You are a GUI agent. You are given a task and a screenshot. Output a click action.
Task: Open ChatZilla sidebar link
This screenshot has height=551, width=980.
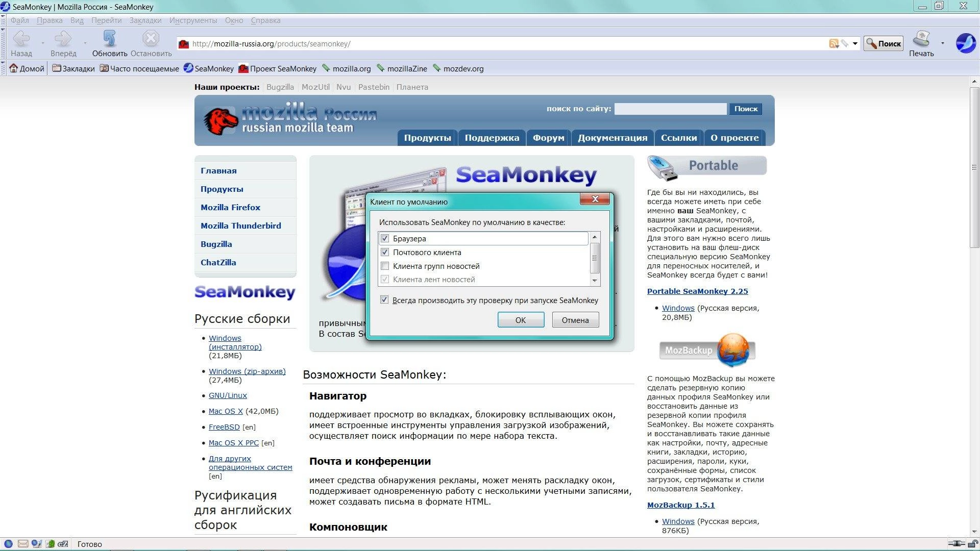click(218, 262)
